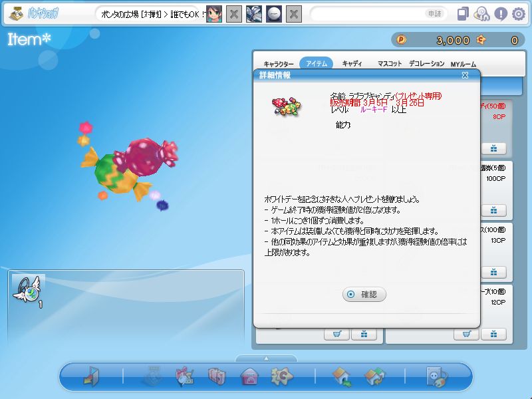Image resolution: width=532 pixels, height=399 pixels.
Task: Click the empty X slot next to the avatar
Action: point(234,14)
